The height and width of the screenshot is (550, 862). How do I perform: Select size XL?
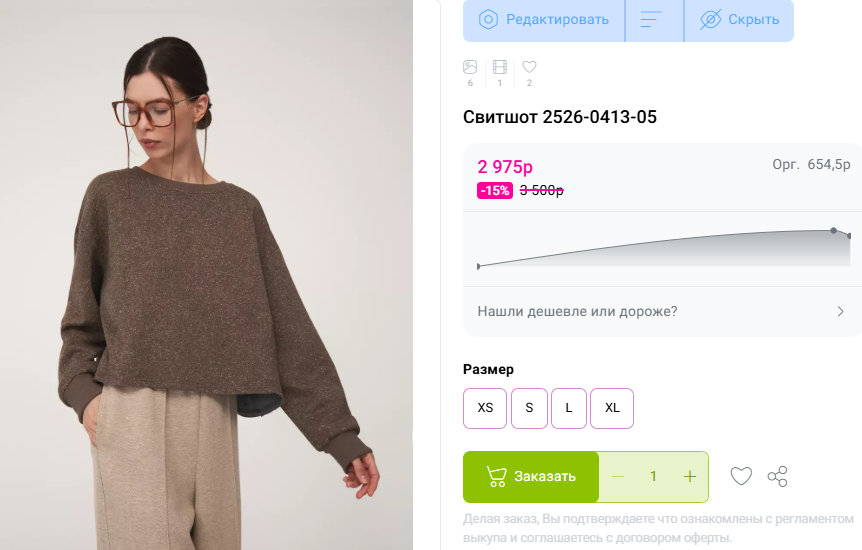[612, 408]
